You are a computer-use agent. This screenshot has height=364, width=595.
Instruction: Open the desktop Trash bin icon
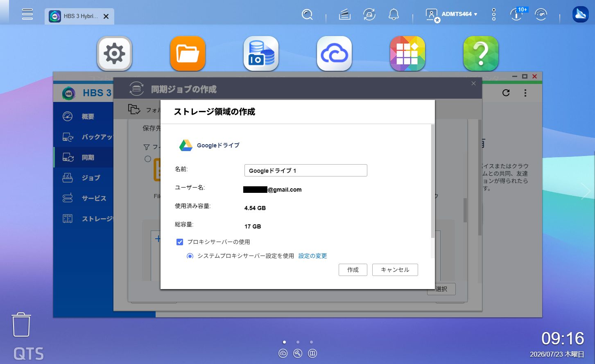point(21,325)
